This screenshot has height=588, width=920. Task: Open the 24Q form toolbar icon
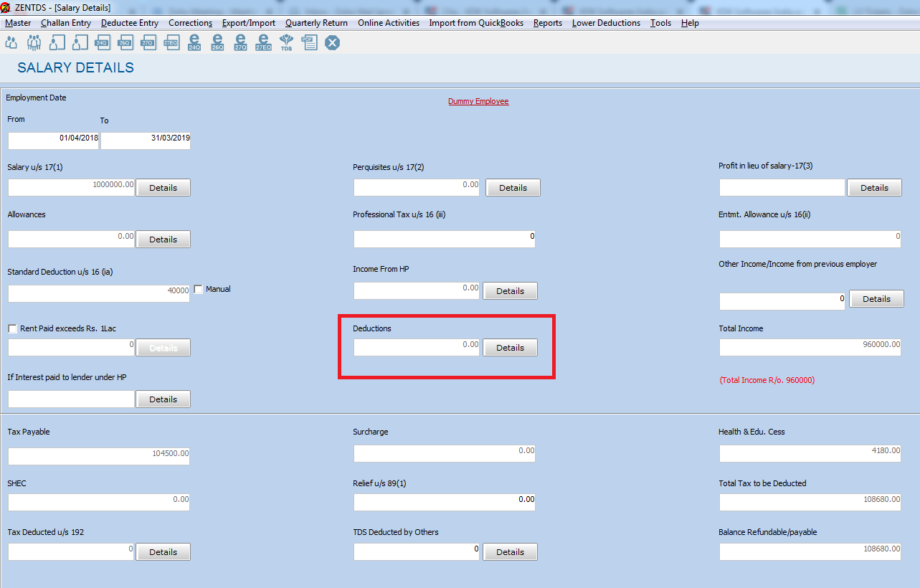102,43
